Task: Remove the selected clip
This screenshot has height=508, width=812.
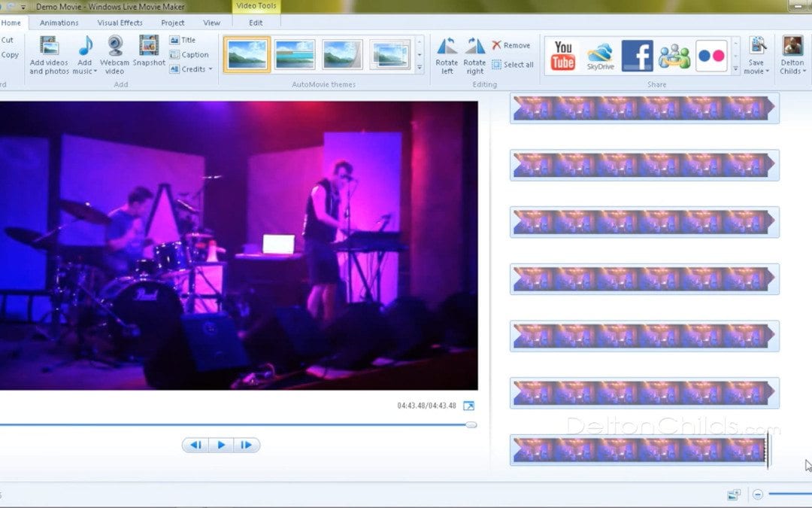Action: [512, 44]
